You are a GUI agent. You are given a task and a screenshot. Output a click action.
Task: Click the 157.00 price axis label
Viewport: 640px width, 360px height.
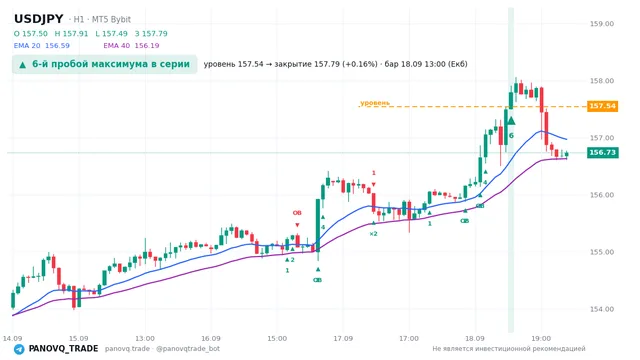[602, 138]
